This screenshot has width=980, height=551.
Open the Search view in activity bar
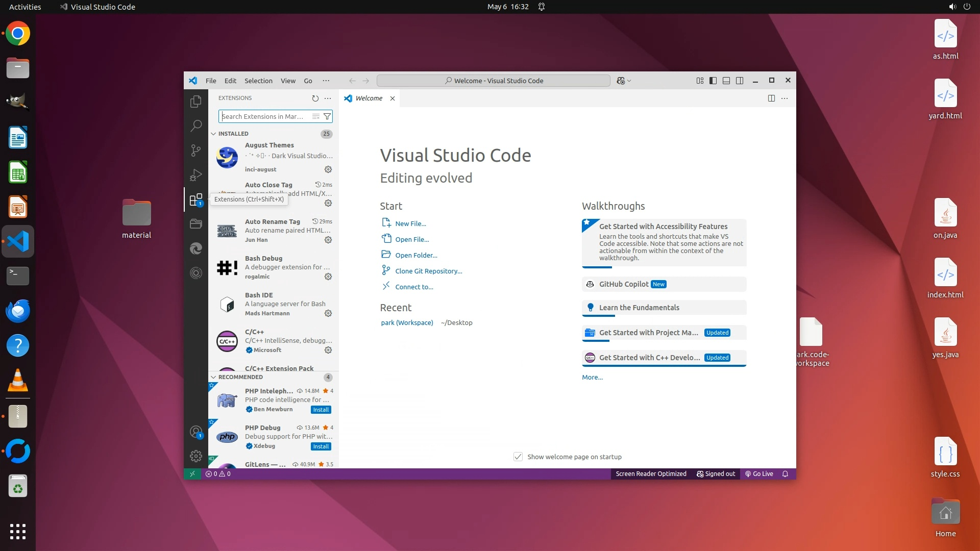coord(196,126)
